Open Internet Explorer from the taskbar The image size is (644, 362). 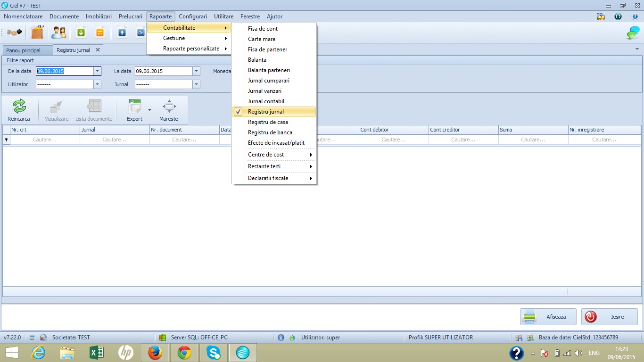pyautogui.click(x=38, y=353)
